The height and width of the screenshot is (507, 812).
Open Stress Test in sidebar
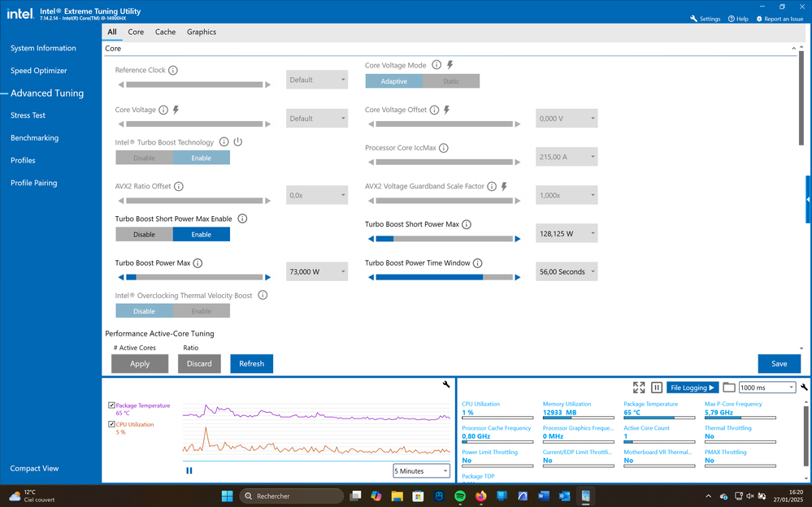click(x=28, y=115)
